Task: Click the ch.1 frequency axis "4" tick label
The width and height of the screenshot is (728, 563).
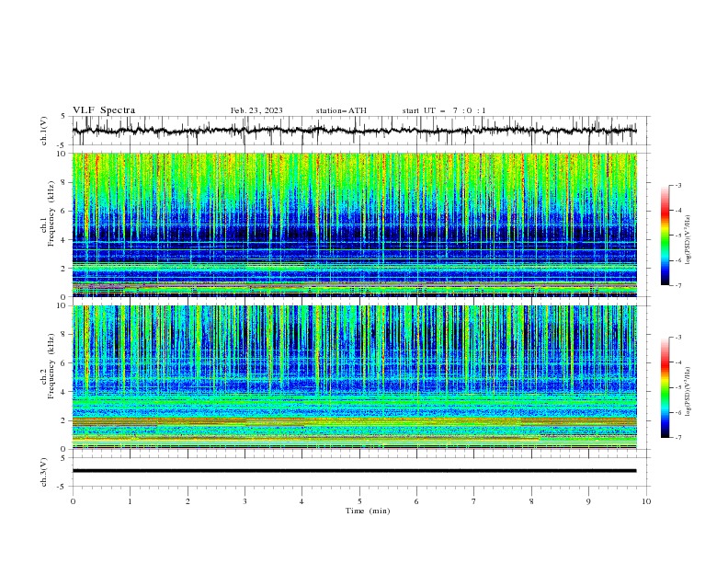Action: [63, 240]
